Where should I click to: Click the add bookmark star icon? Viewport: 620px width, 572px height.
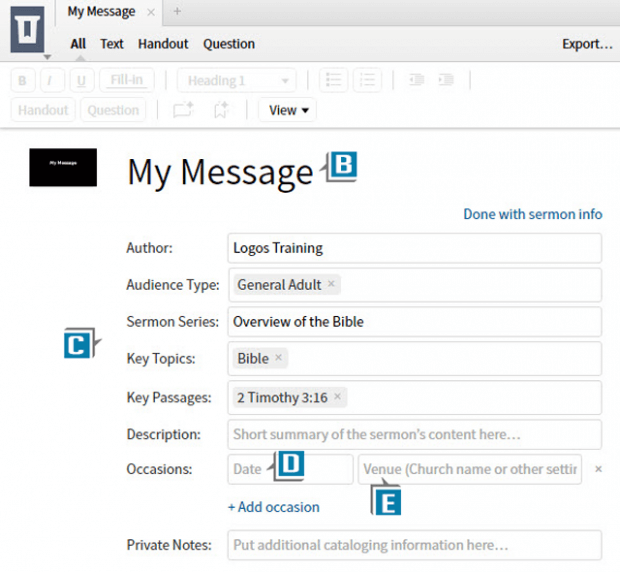point(221,111)
